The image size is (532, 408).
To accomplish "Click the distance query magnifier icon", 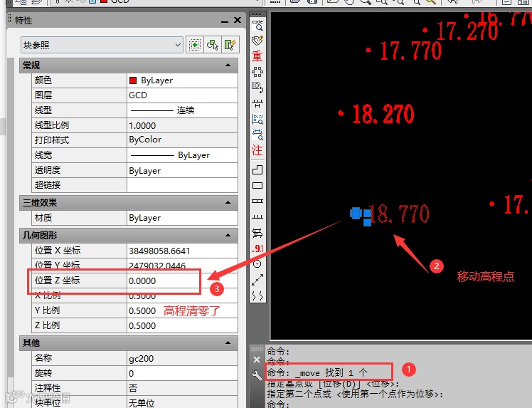I will 257,135.
